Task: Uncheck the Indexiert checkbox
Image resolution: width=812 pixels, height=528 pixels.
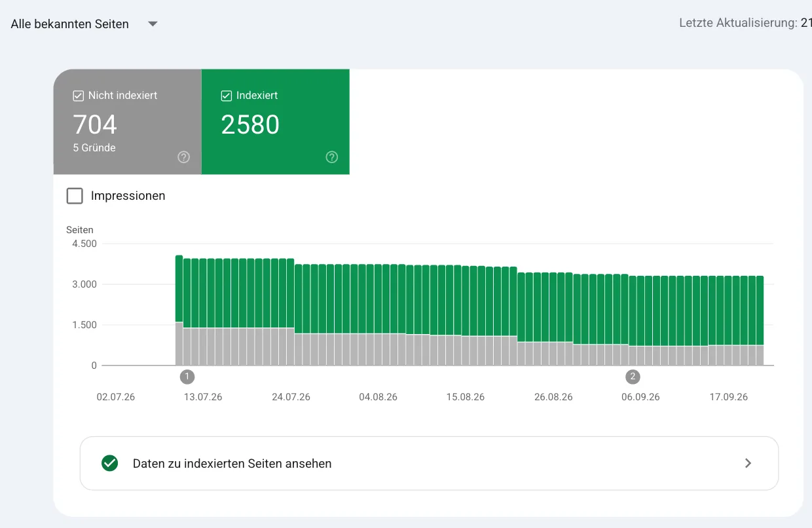Action: point(227,96)
